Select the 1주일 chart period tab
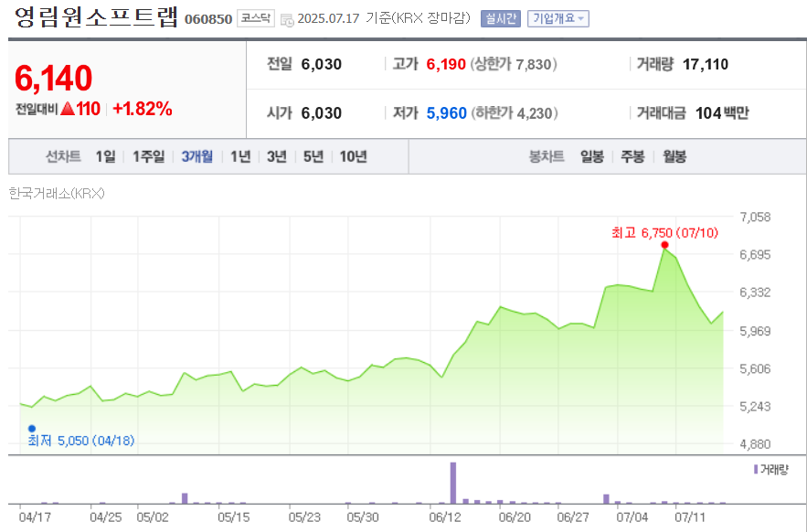The image size is (807, 532). (147, 156)
